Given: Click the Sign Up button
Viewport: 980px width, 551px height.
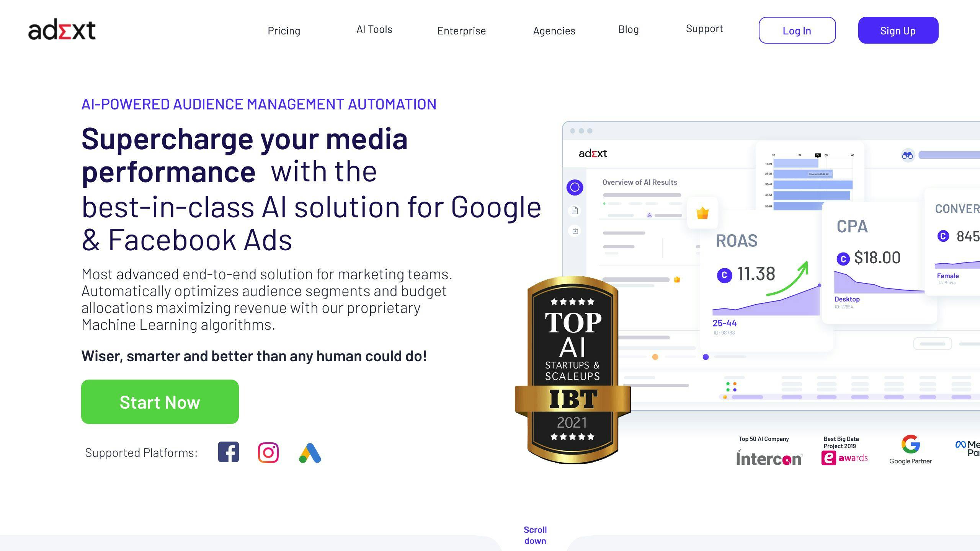Looking at the screenshot, I should [898, 30].
